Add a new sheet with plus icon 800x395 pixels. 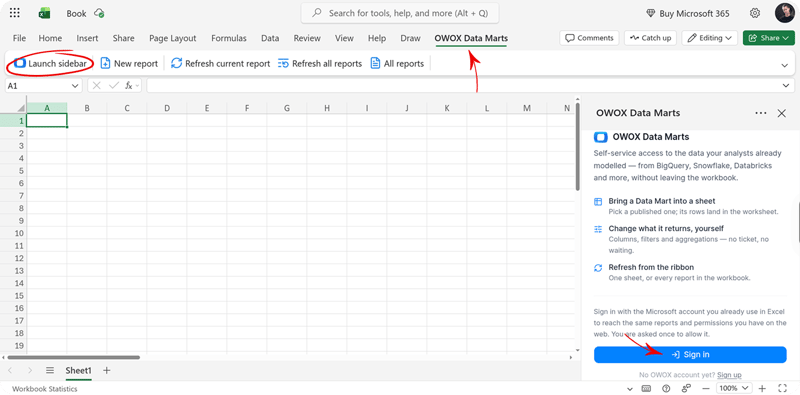pyautogui.click(x=106, y=371)
